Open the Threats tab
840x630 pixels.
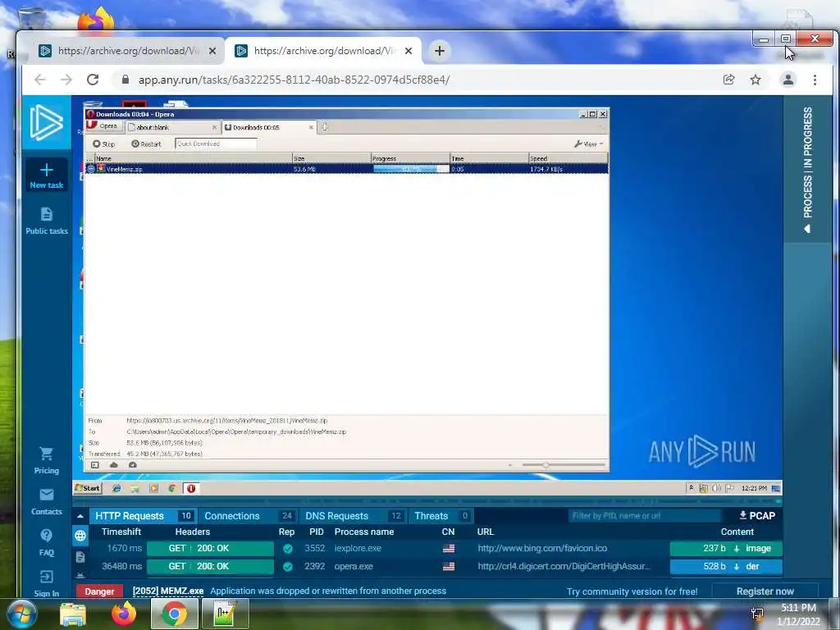[441, 516]
